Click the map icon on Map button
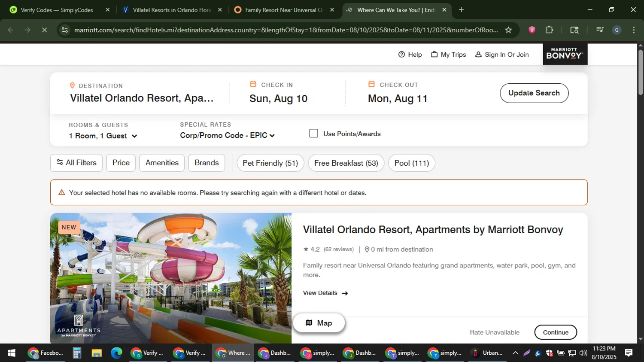Viewport: 644px width, 362px height. [x=309, y=322]
